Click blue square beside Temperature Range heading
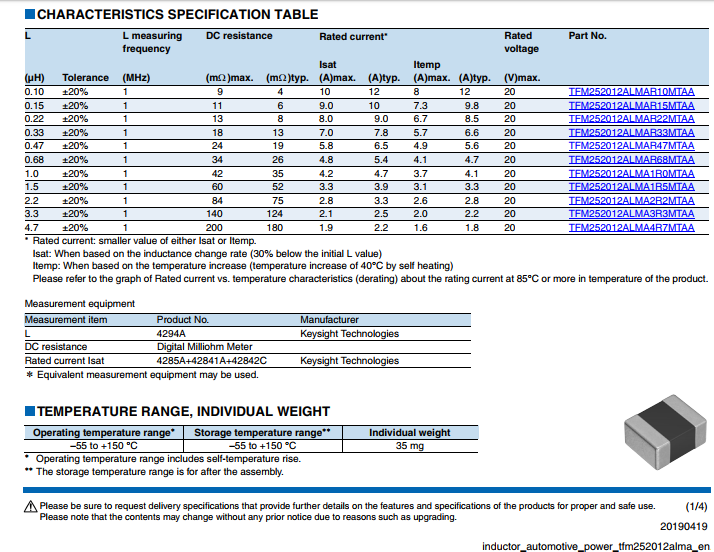 click(29, 411)
